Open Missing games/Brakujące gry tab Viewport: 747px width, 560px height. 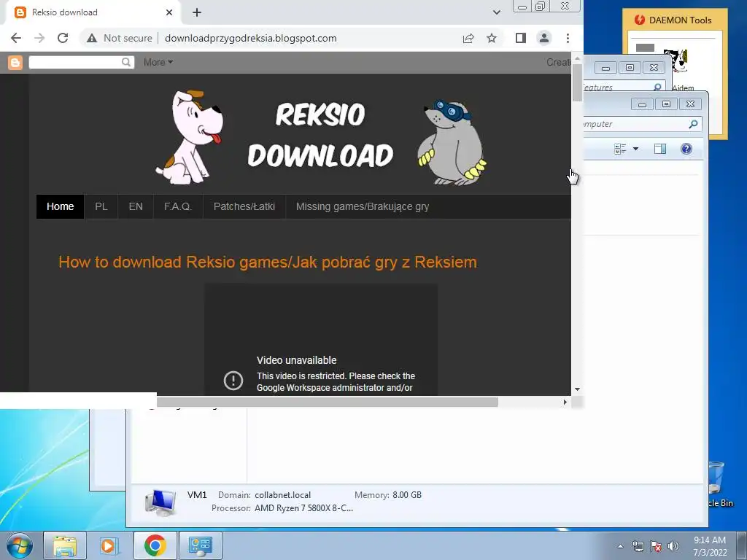click(363, 206)
